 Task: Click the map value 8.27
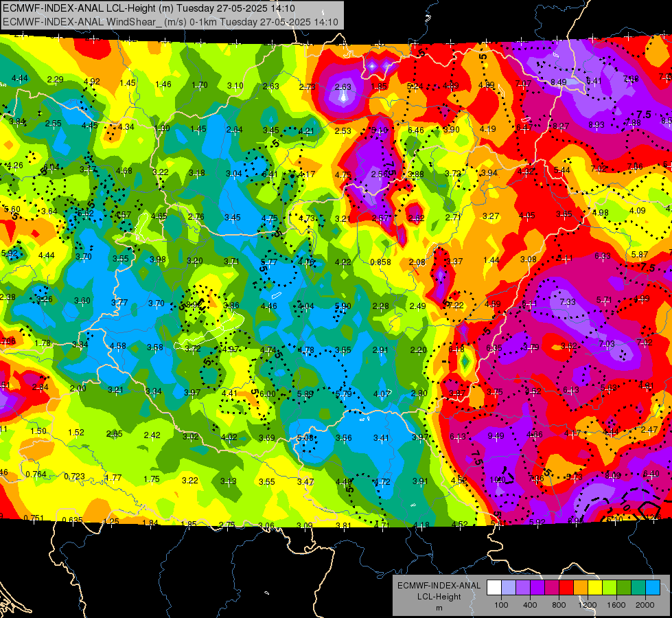(x=561, y=126)
